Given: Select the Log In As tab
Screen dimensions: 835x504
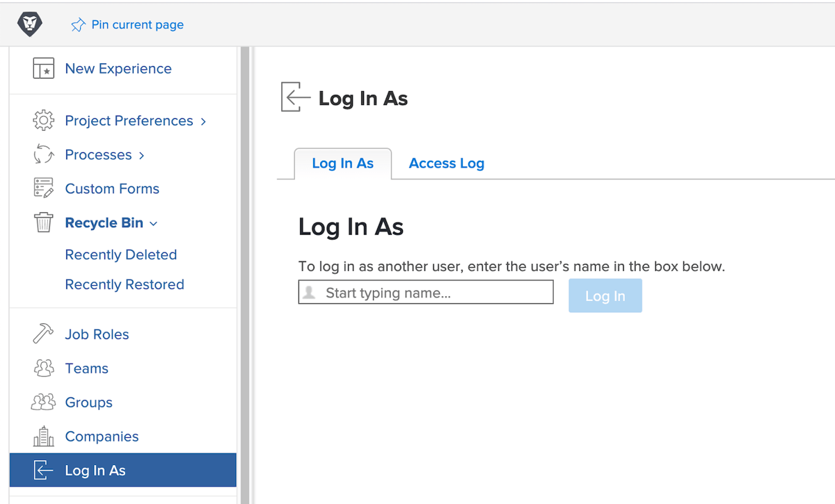Looking at the screenshot, I should click(342, 163).
